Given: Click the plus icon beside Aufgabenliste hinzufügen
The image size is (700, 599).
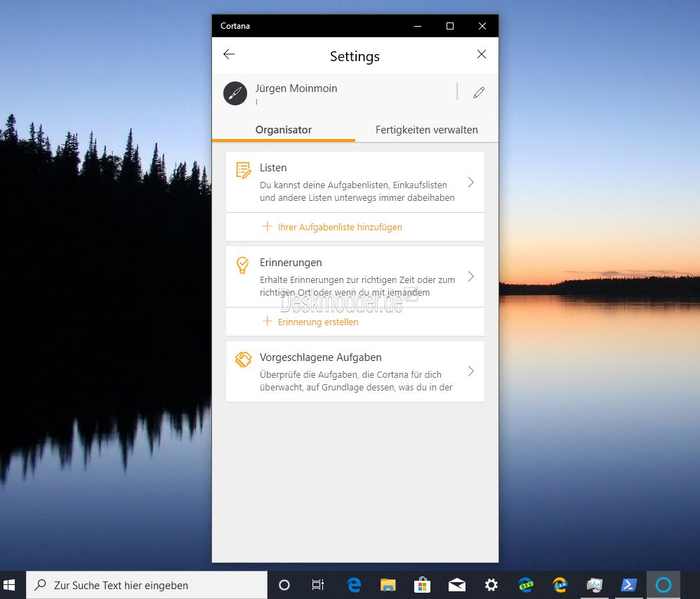Looking at the screenshot, I should [267, 226].
